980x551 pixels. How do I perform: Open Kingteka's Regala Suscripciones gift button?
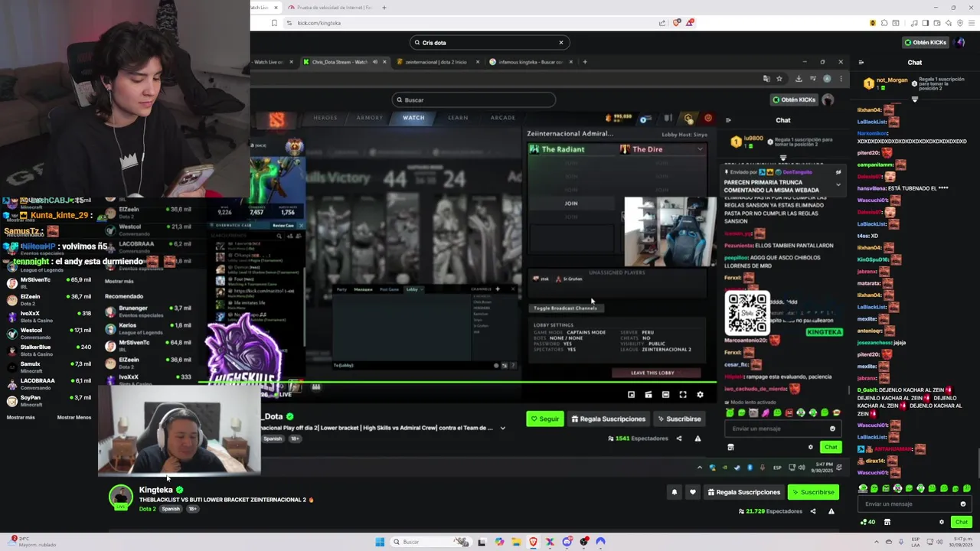[744, 492]
